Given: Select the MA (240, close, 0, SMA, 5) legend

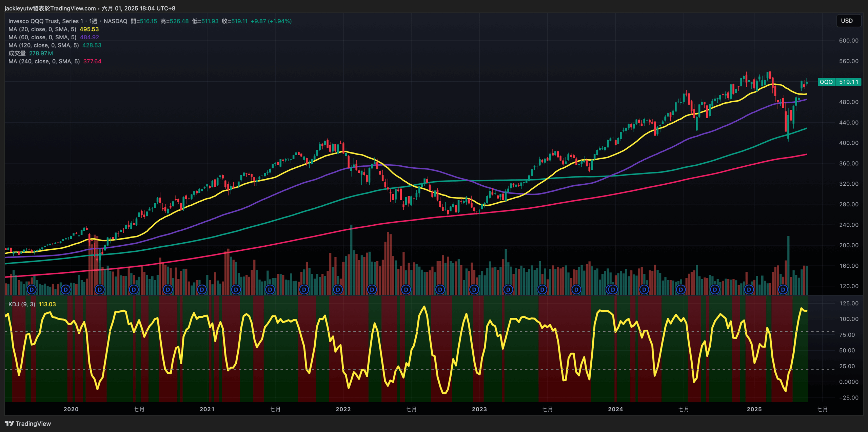Looking at the screenshot, I should click(x=44, y=61).
